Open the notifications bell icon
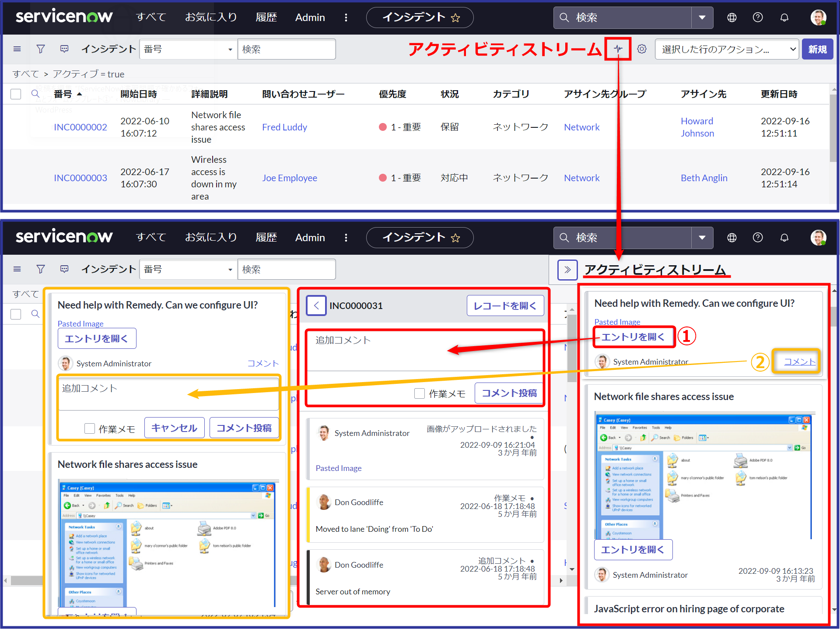The image size is (840, 632). tap(784, 18)
